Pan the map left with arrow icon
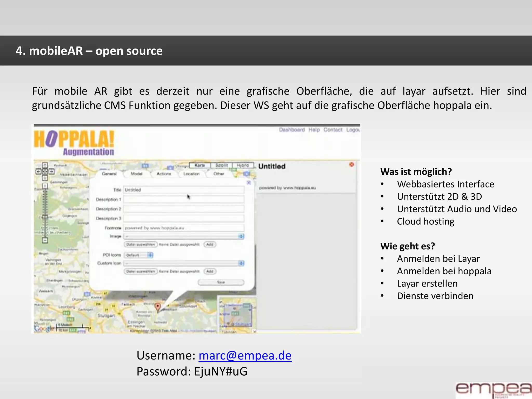532x399 pixels. (x=38, y=171)
